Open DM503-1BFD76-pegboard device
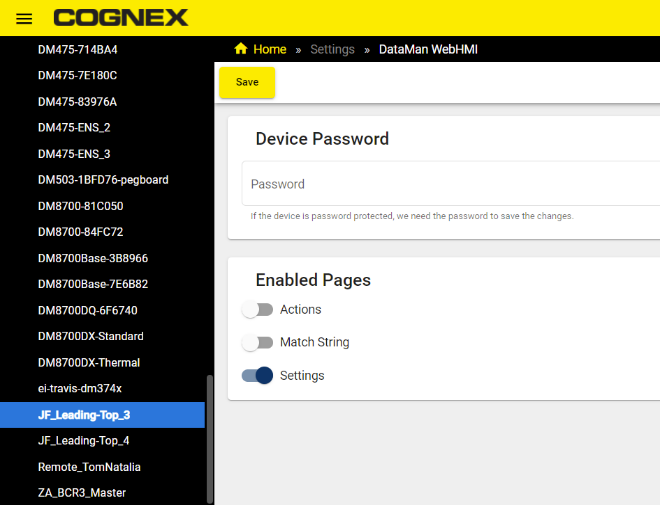Image resolution: width=660 pixels, height=505 pixels. click(x=103, y=180)
